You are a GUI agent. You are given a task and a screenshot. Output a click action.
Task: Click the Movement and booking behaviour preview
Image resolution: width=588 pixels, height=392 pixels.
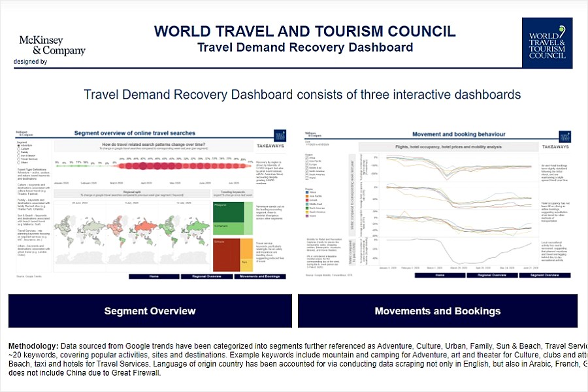[x=438, y=204]
